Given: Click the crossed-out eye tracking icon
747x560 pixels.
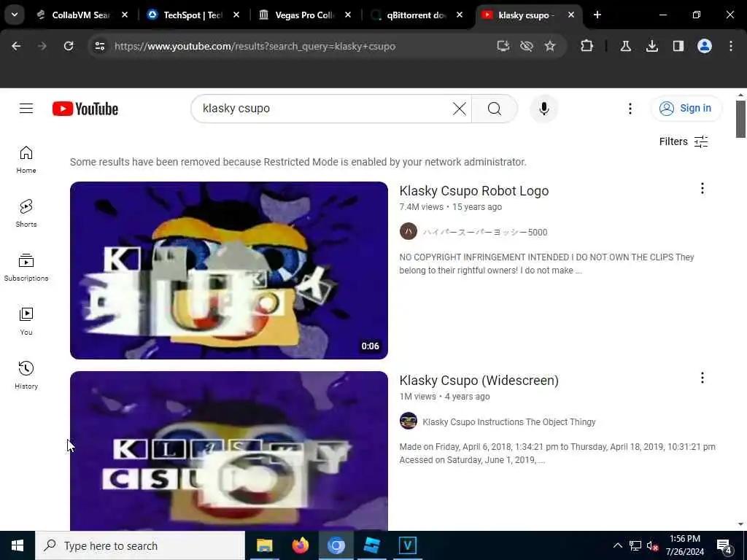Looking at the screenshot, I should pyautogui.click(x=527, y=46).
